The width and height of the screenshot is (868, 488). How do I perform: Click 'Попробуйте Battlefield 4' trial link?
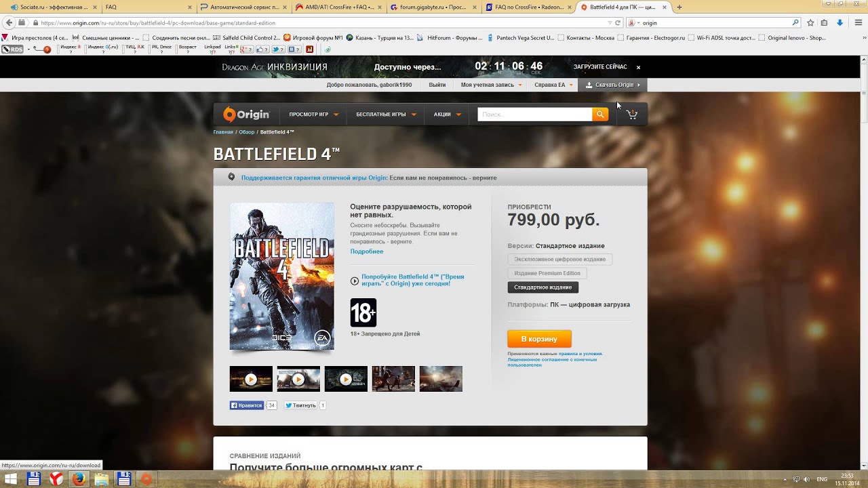413,280
